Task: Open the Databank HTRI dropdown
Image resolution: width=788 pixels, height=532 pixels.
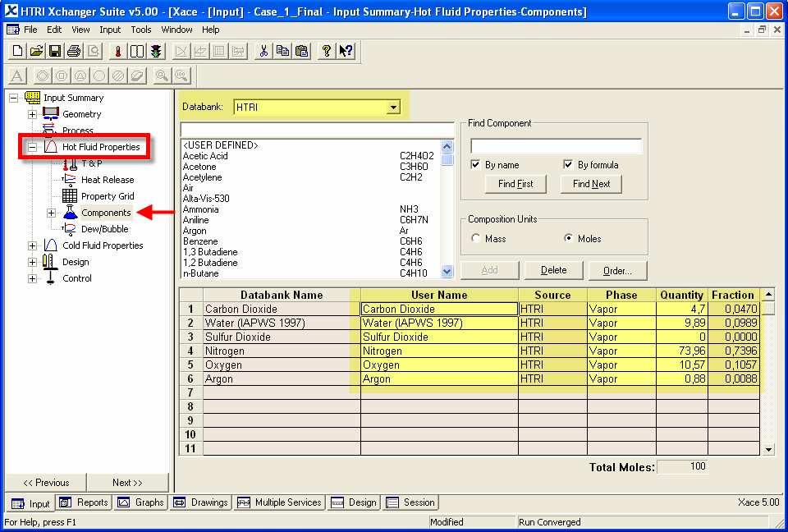Action: point(393,107)
